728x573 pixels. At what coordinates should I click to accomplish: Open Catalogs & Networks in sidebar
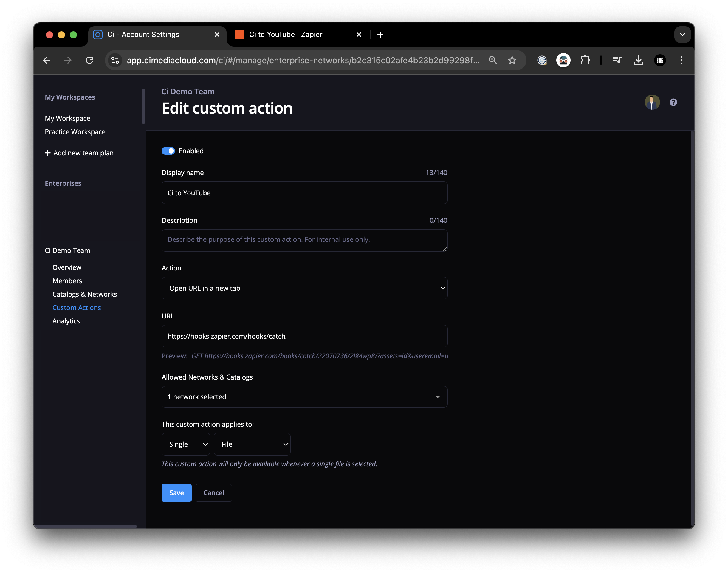[85, 294]
